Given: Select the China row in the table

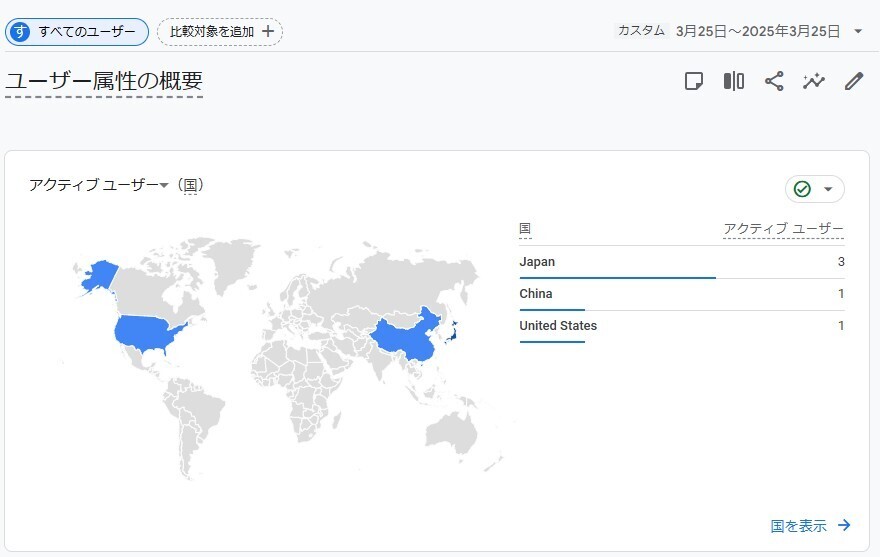Looking at the screenshot, I should point(681,294).
